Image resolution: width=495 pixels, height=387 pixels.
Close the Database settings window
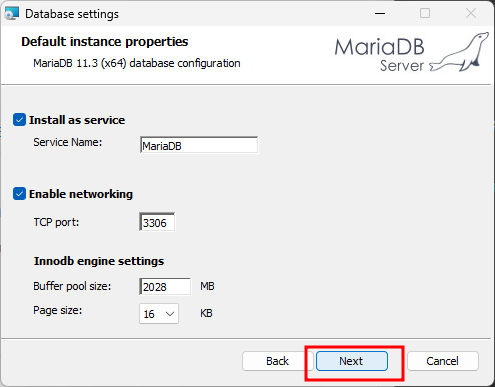(x=471, y=14)
